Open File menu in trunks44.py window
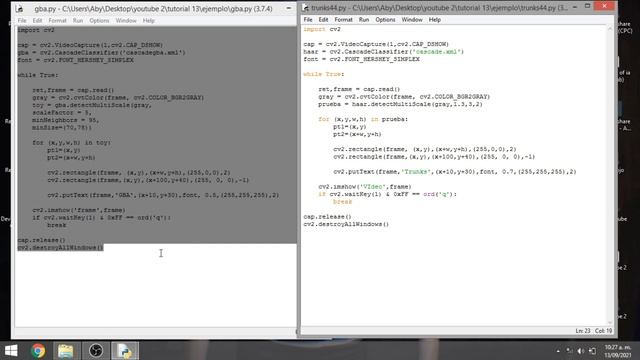 click(x=308, y=20)
